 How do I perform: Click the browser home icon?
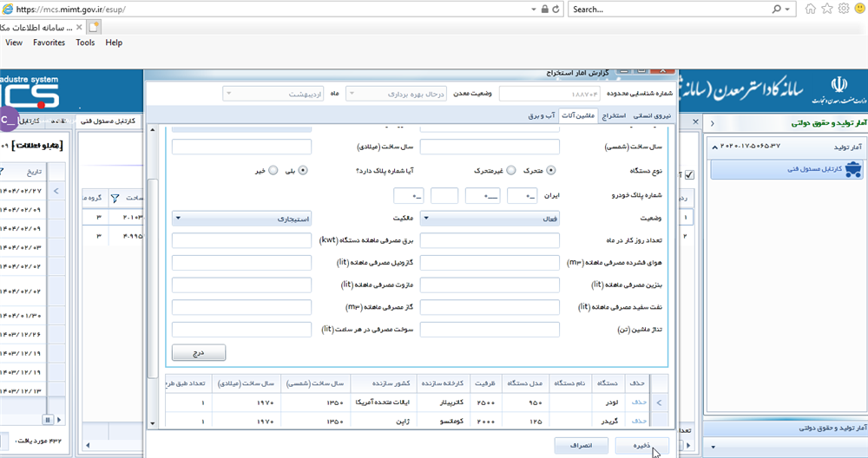(x=810, y=9)
